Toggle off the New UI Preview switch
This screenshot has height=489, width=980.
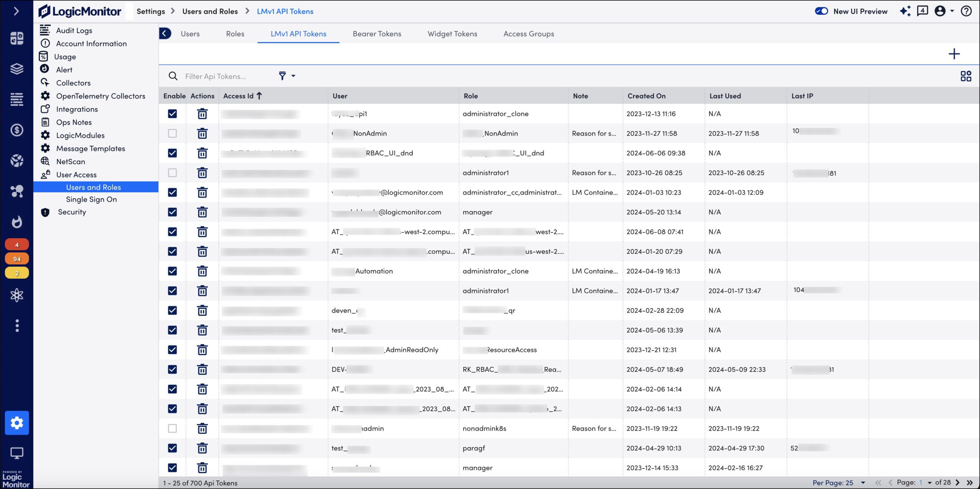822,11
